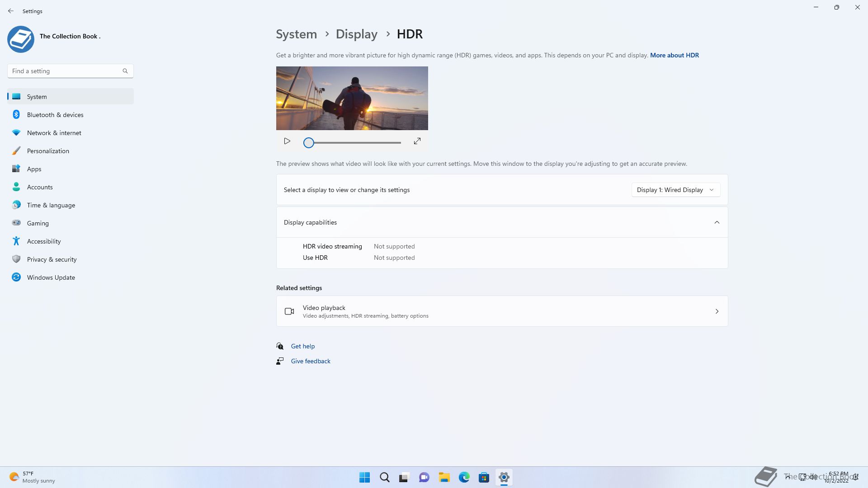Navigate to Display in the breadcrumb

[356, 34]
